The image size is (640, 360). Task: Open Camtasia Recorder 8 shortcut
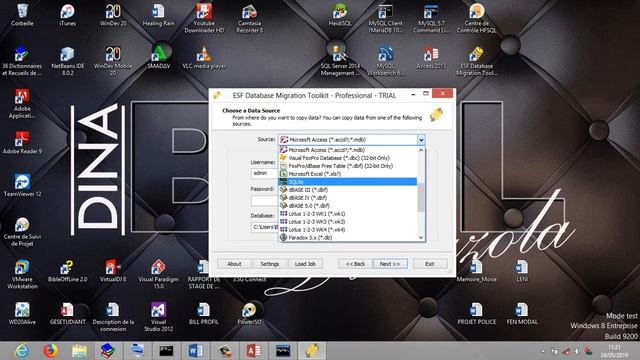click(x=249, y=18)
